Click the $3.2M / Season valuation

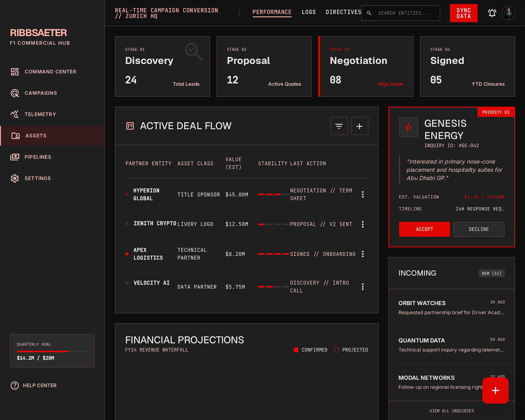484,197
